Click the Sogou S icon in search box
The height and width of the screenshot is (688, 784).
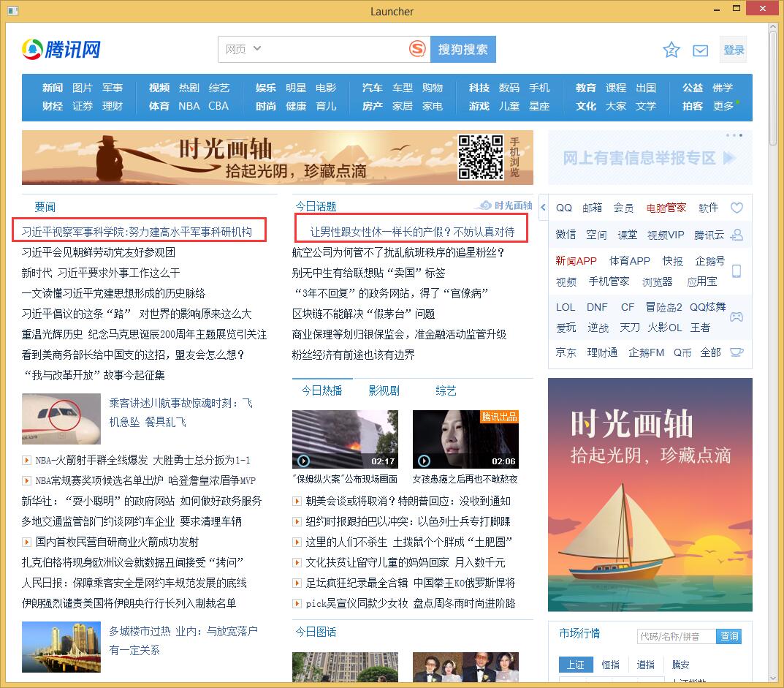point(416,49)
